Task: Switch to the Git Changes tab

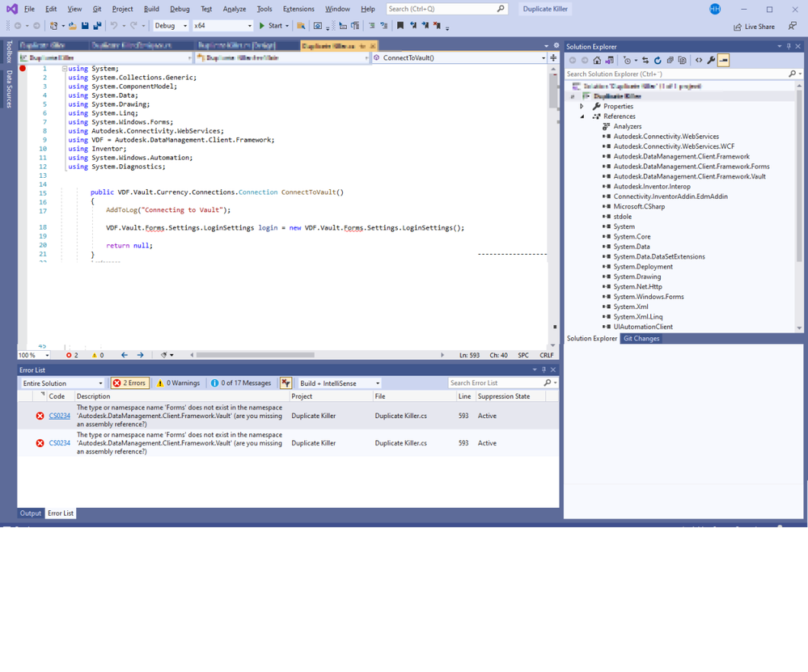Action: click(641, 339)
